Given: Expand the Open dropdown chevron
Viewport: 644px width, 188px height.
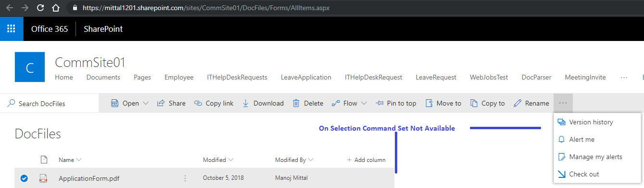Looking at the screenshot, I should (x=146, y=103).
